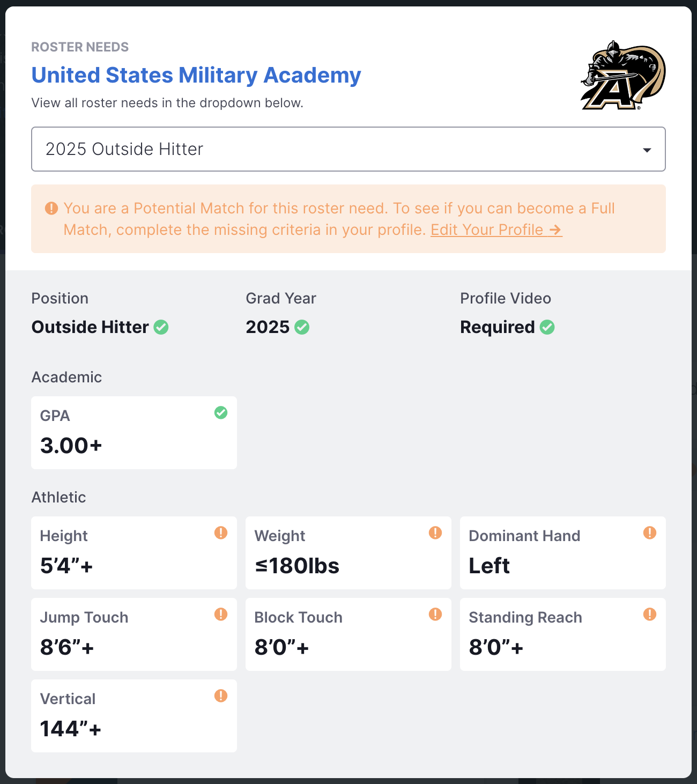Select the Dominant Hand Left card
This screenshot has width=697, height=784.
pyautogui.click(x=563, y=553)
